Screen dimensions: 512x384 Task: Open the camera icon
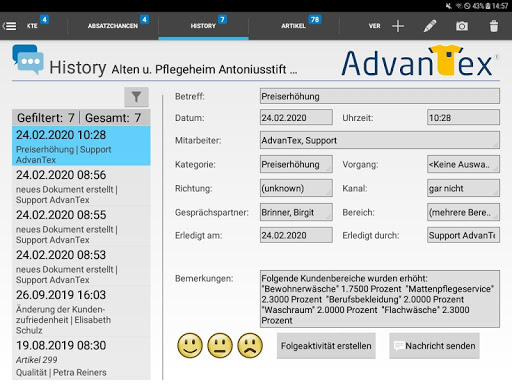462,26
